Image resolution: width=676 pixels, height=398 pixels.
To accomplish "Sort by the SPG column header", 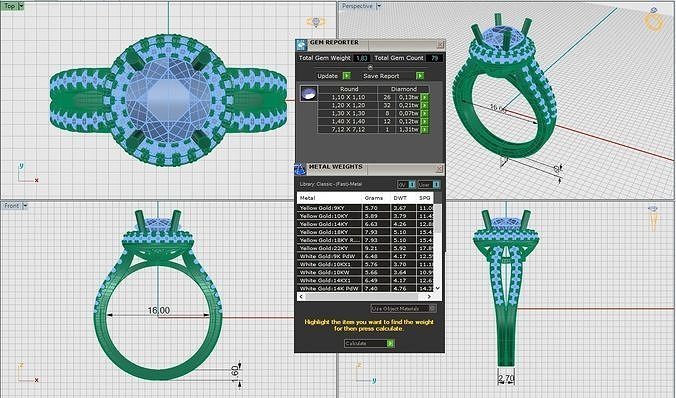I will click(425, 198).
